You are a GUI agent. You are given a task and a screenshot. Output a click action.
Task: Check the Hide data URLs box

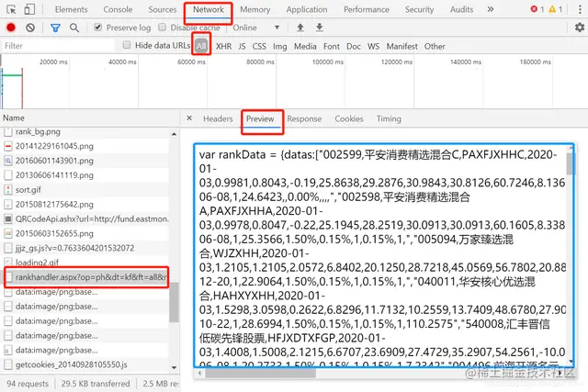pyautogui.click(x=127, y=45)
